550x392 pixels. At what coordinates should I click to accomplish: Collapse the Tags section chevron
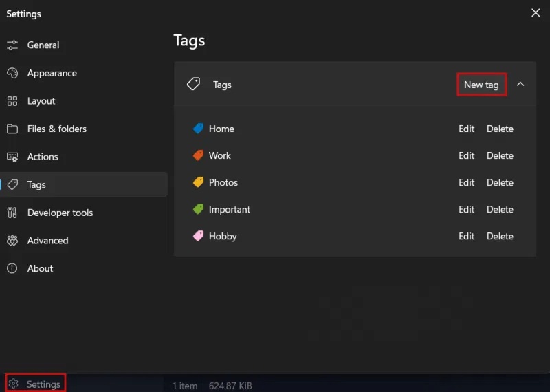pos(520,84)
